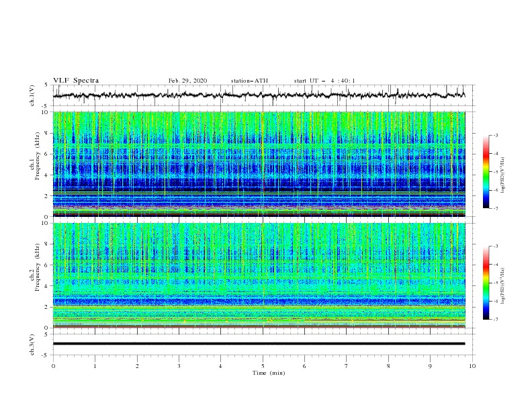This screenshot has width=532, height=411.
Task: Click the "-3" label on ch.2 color bar
Action: pos(496,246)
